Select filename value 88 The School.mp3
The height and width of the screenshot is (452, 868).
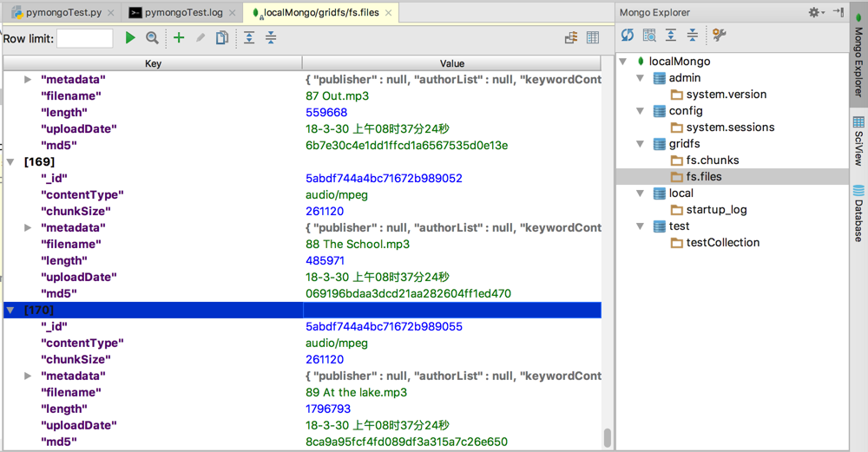(357, 245)
